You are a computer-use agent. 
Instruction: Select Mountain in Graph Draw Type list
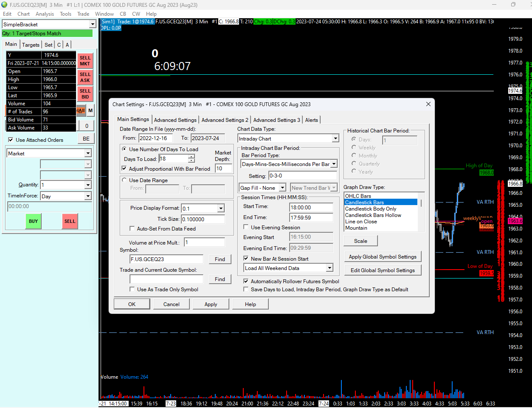click(356, 228)
